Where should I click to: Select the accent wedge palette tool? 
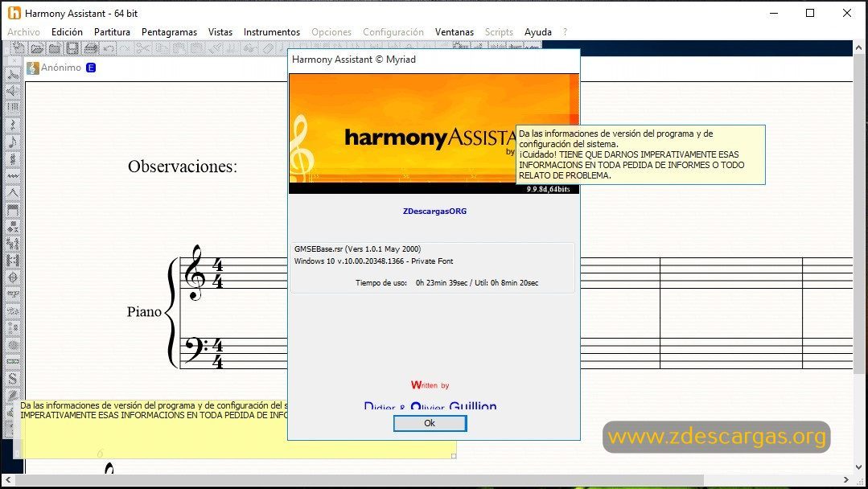tap(13, 193)
